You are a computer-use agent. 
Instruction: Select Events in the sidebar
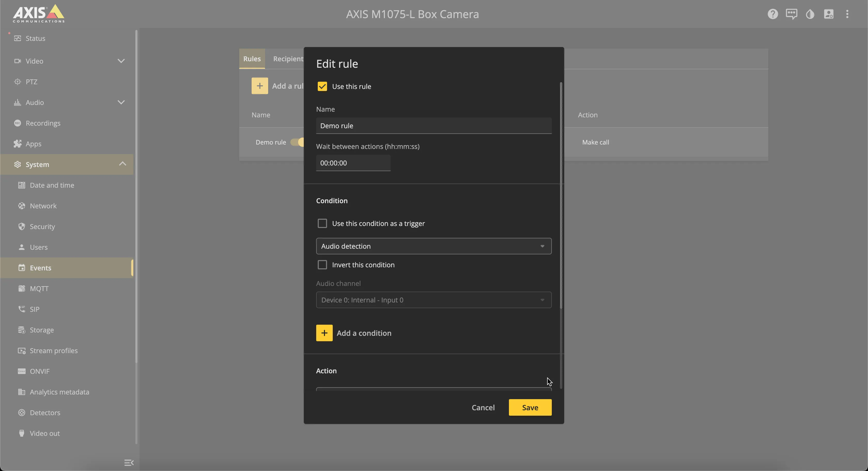point(67,268)
